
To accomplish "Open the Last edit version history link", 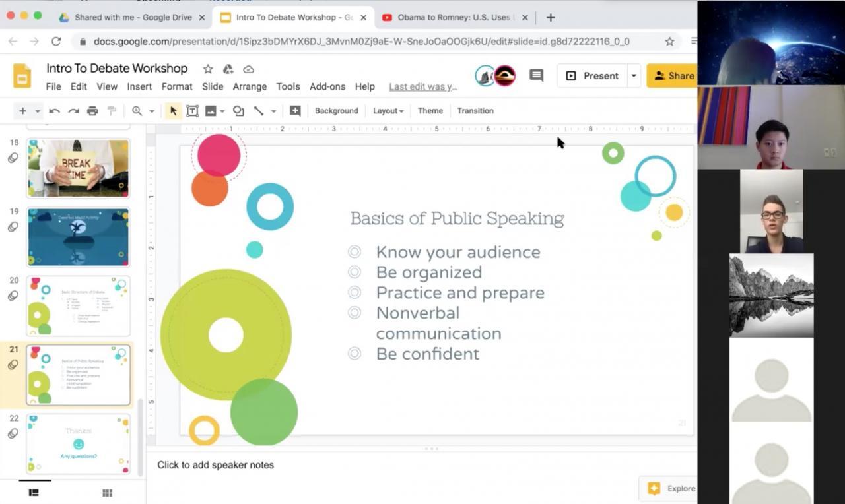I will tap(423, 86).
